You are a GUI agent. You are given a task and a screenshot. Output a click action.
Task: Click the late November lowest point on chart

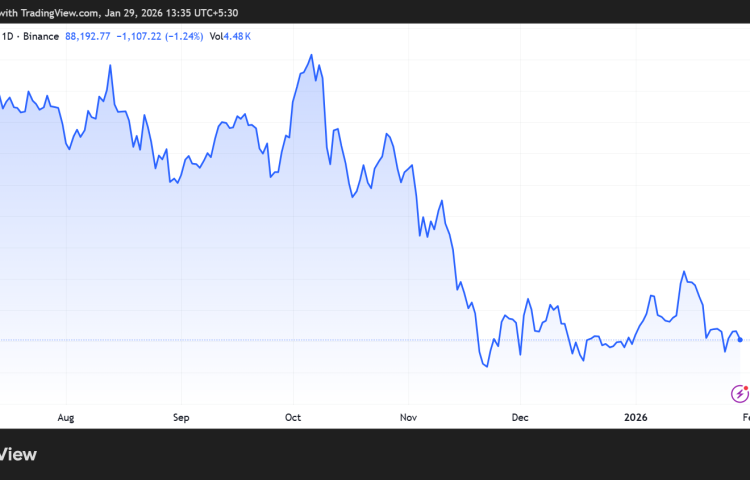coord(487,367)
